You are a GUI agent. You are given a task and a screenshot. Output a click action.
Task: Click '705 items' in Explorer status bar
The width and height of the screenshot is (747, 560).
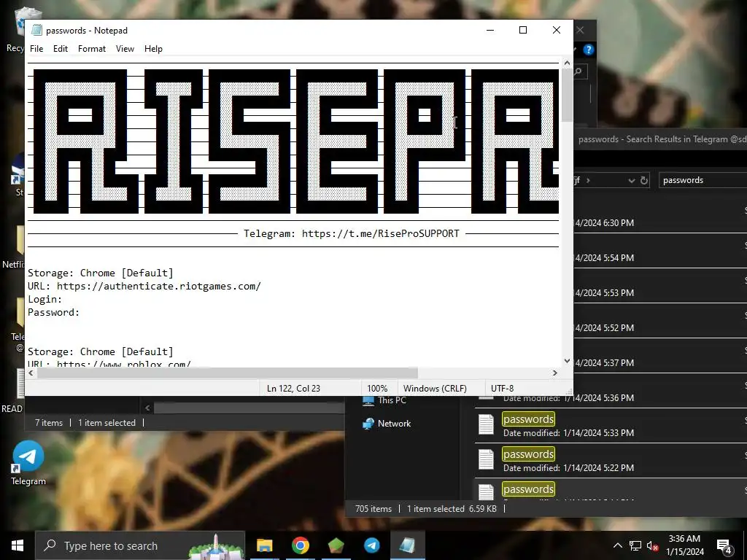(373, 508)
